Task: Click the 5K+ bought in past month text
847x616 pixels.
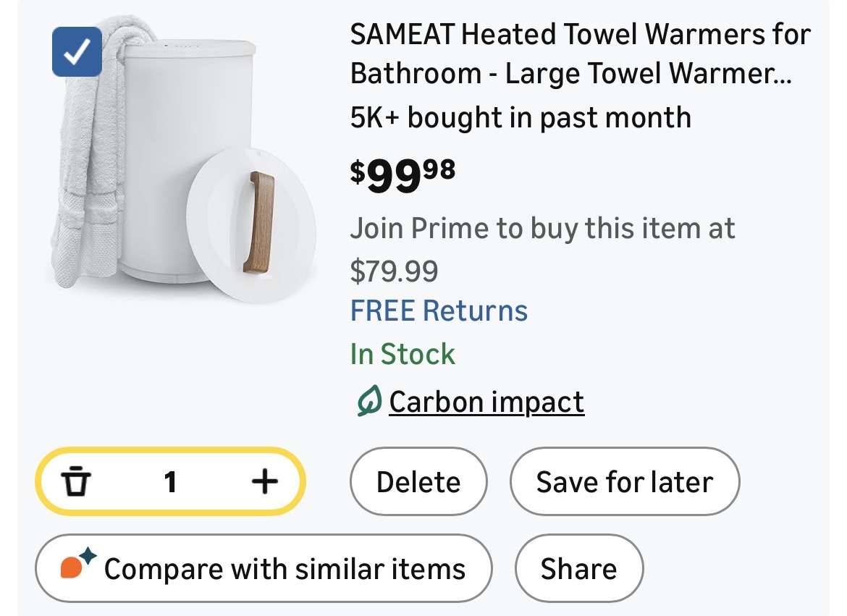Action: coord(521,117)
